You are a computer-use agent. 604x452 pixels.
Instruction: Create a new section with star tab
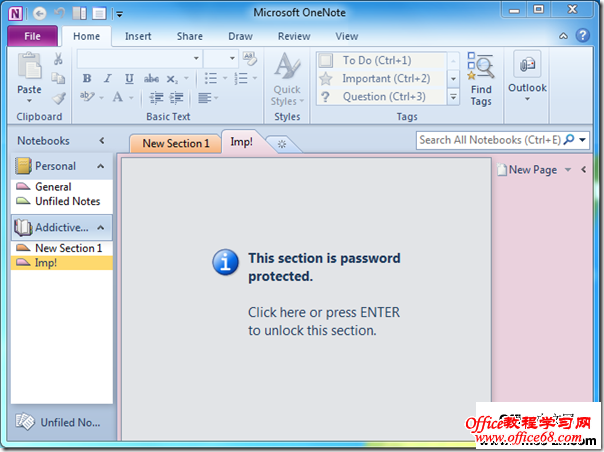[282, 144]
